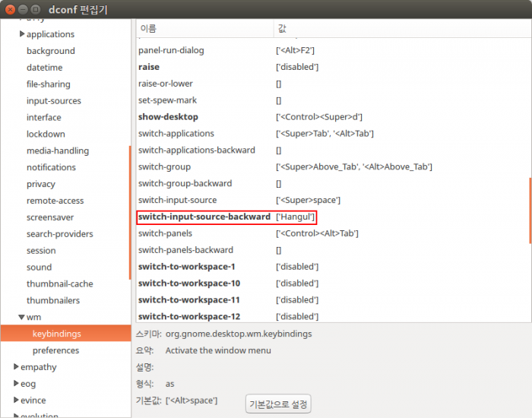The image size is (532, 418).
Task: Edit the ['<Control><Alt>Tab'] value
Action: coord(317,233)
